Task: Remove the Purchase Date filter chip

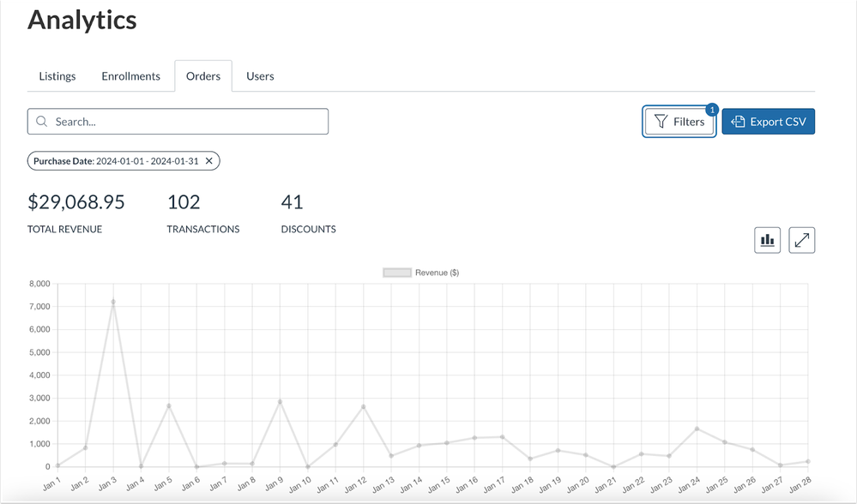Action: pos(209,161)
